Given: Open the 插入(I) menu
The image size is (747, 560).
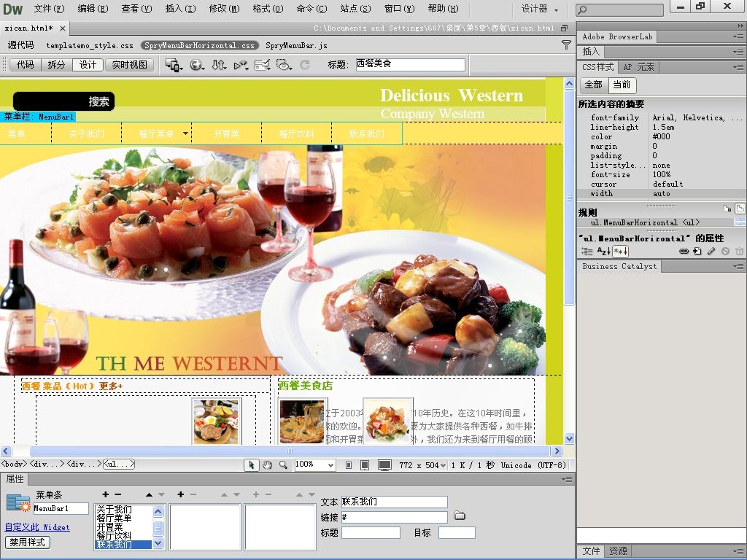Looking at the screenshot, I should 180,9.
